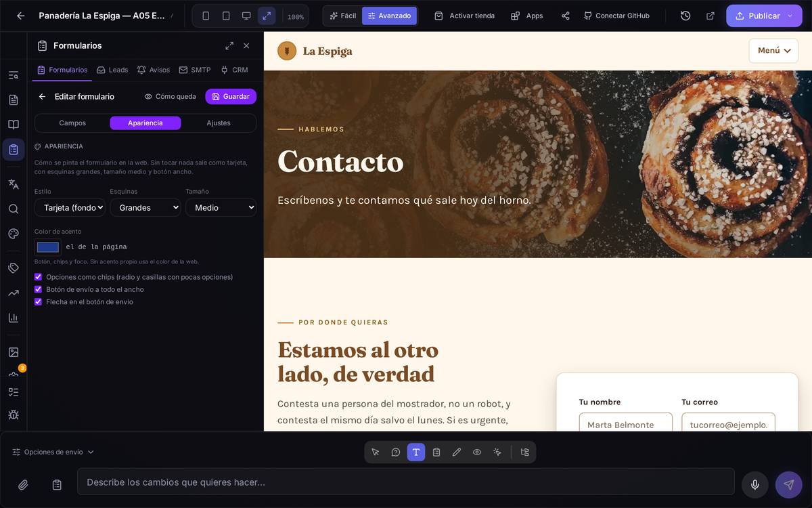Send the prompt with paper plane button

[x=789, y=485]
